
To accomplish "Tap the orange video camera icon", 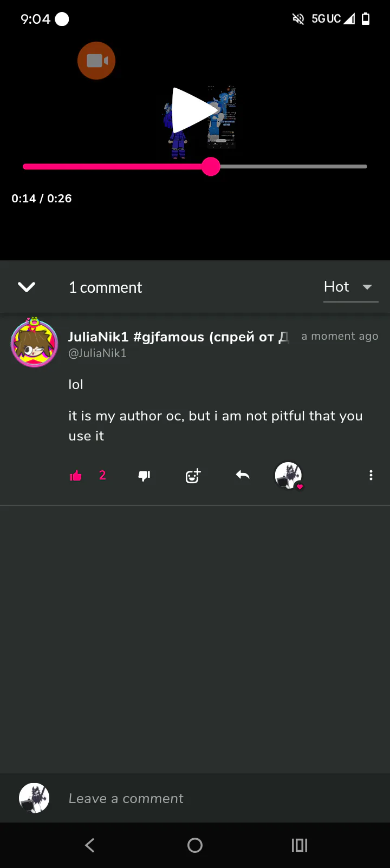I will click(x=96, y=61).
